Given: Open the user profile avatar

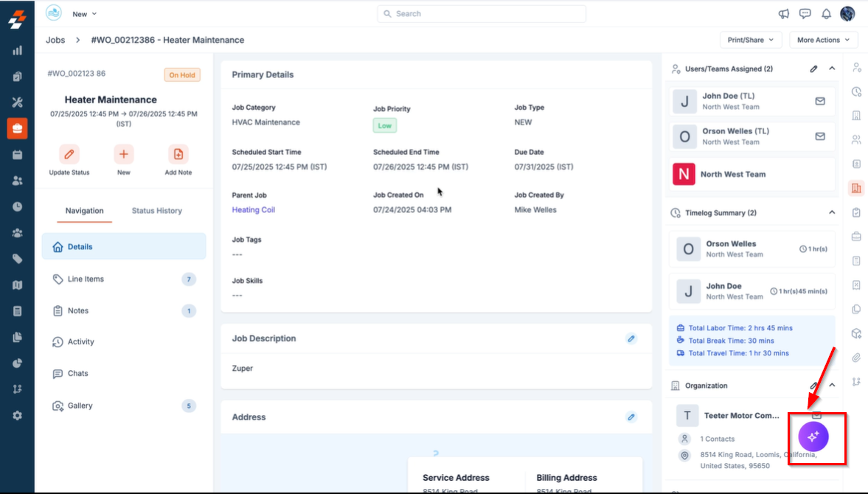Looking at the screenshot, I should tap(847, 14).
